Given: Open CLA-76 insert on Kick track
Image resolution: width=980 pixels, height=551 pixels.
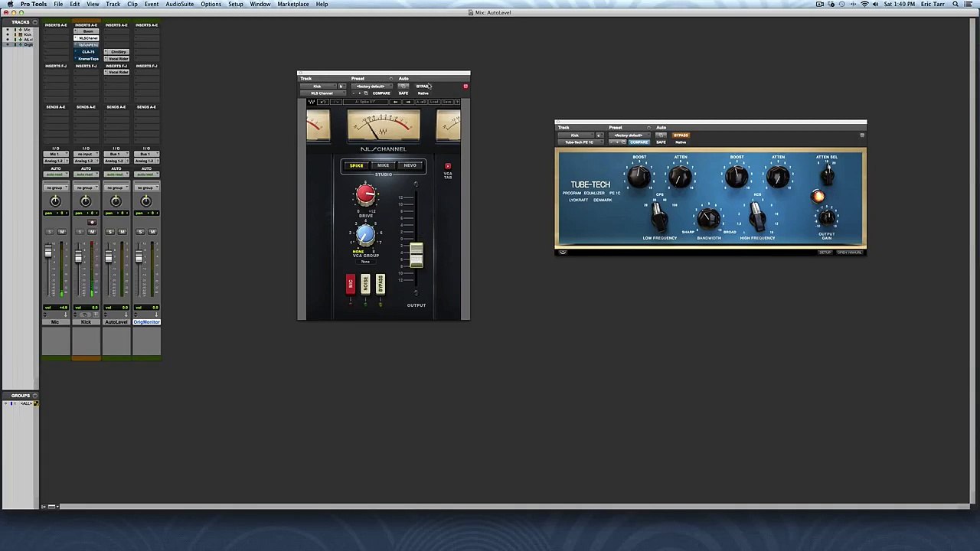Looking at the screenshot, I should coord(87,52).
